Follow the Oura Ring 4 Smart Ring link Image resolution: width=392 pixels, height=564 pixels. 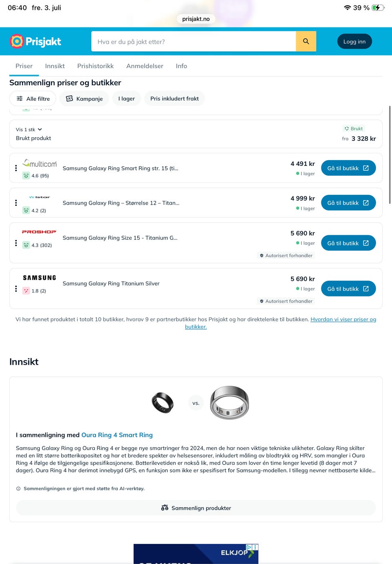117,435
